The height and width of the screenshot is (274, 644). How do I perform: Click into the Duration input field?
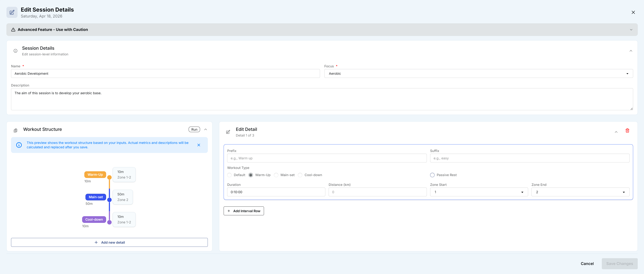click(276, 192)
